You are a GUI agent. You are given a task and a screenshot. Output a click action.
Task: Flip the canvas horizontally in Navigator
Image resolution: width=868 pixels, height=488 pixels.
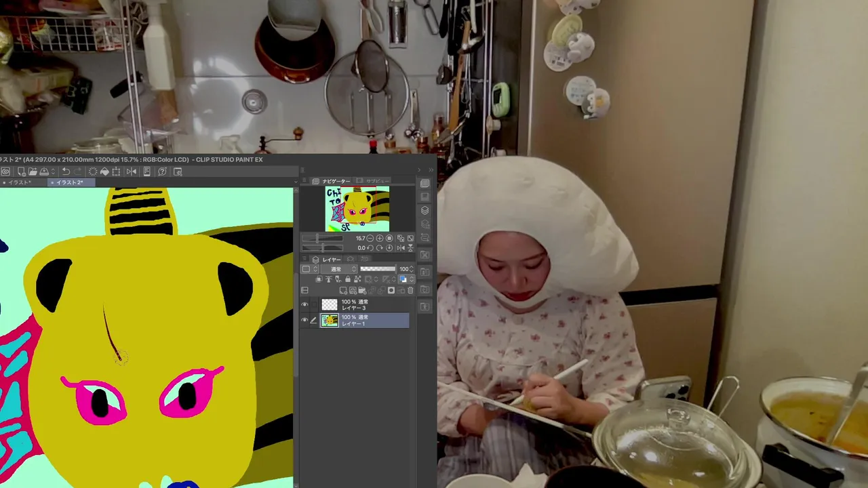401,248
